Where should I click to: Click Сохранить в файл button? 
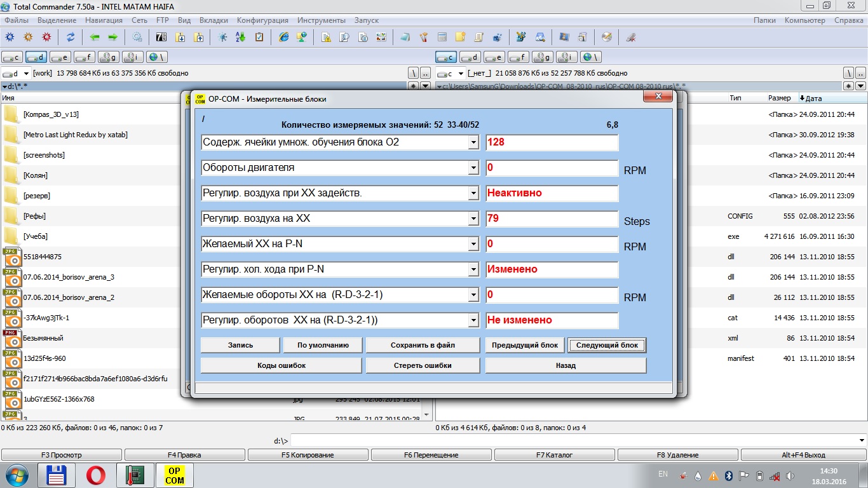[423, 345]
